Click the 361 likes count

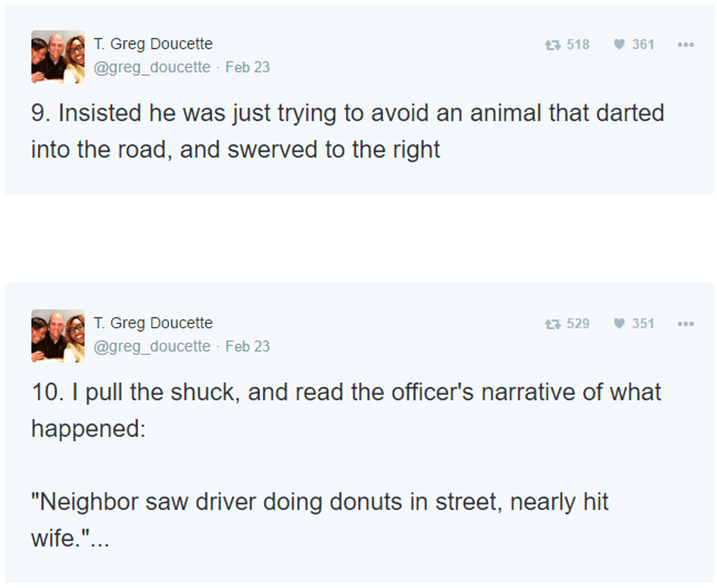tap(643, 45)
